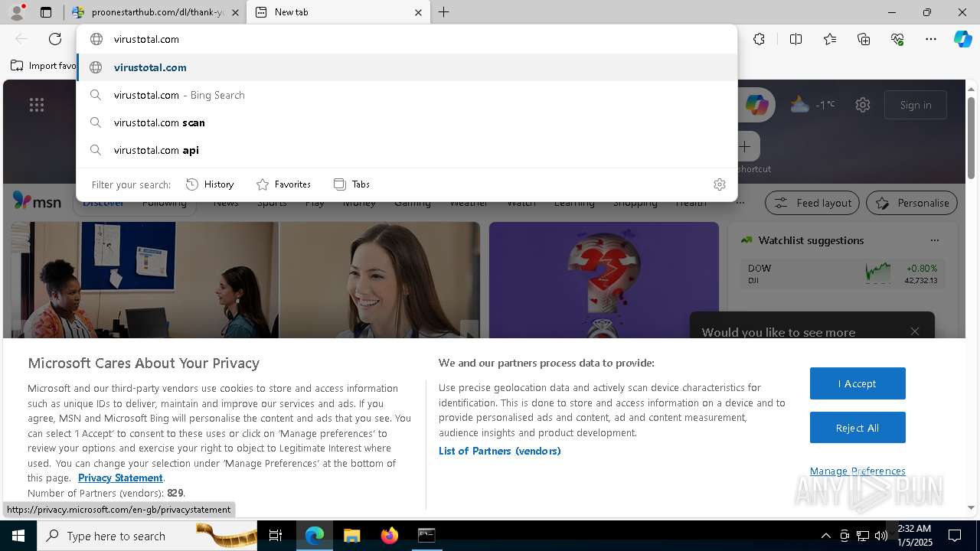
Task: Open the Collections icon in toolbar
Action: [864, 39]
